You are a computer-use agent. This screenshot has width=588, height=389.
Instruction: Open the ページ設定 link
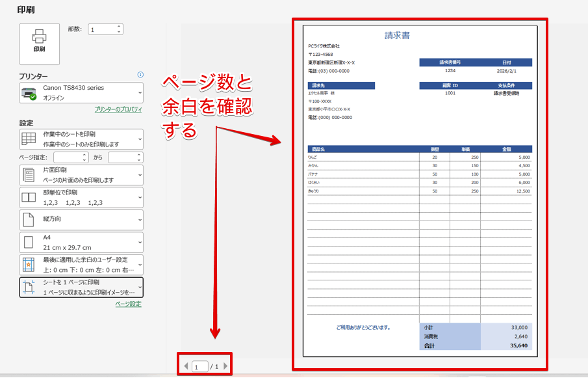129,305
